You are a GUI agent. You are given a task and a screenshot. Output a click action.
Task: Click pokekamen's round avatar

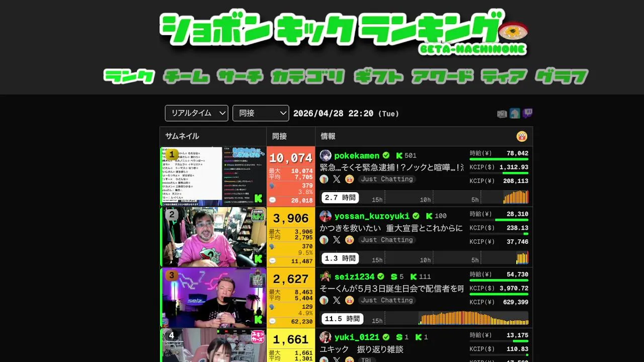(325, 155)
